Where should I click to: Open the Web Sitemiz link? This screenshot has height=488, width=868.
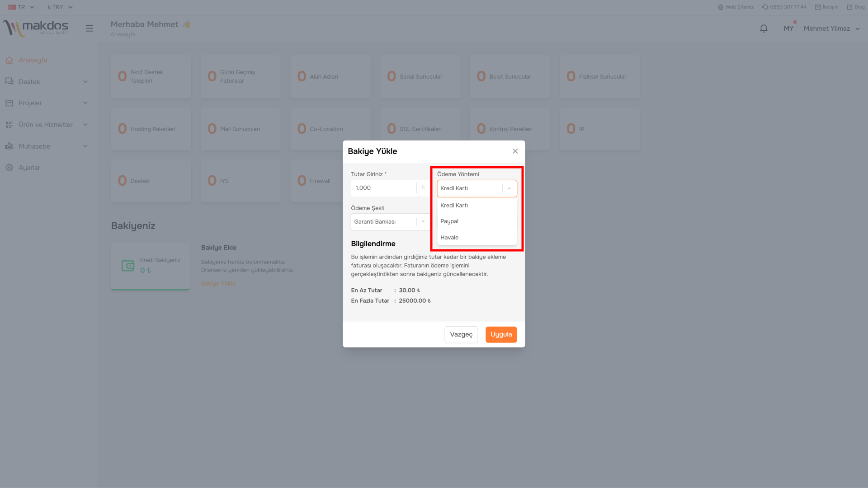(x=739, y=7)
